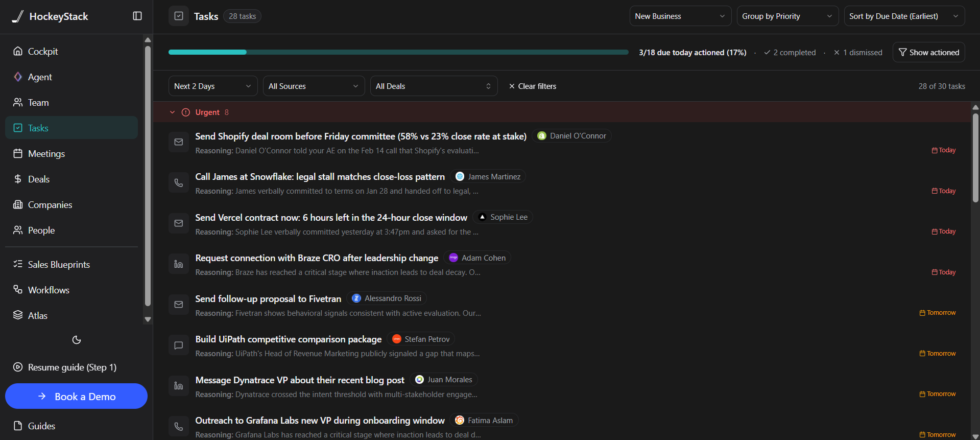Open the All Sources dropdown
The width and height of the screenshot is (980, 440).
314,86
